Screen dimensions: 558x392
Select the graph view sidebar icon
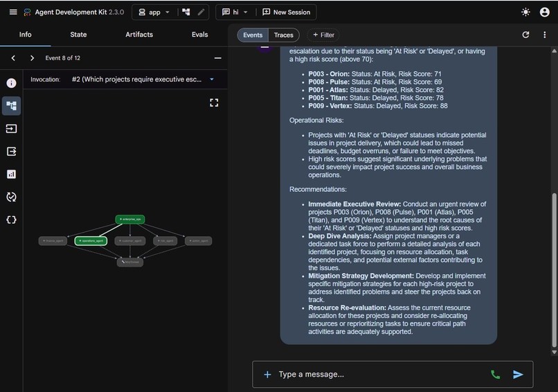coord(11,106)
